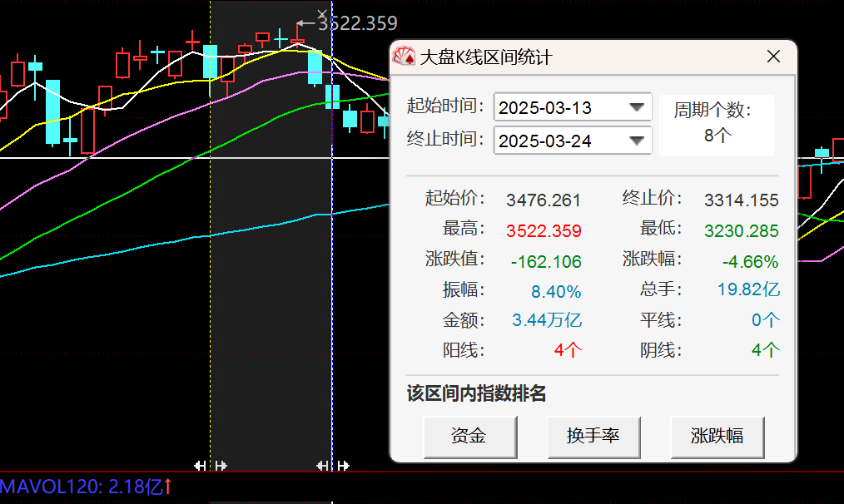Screen dimensions: 844x504
Task: Move range end right with right-arrow handle
Action: tap(342, 466)
